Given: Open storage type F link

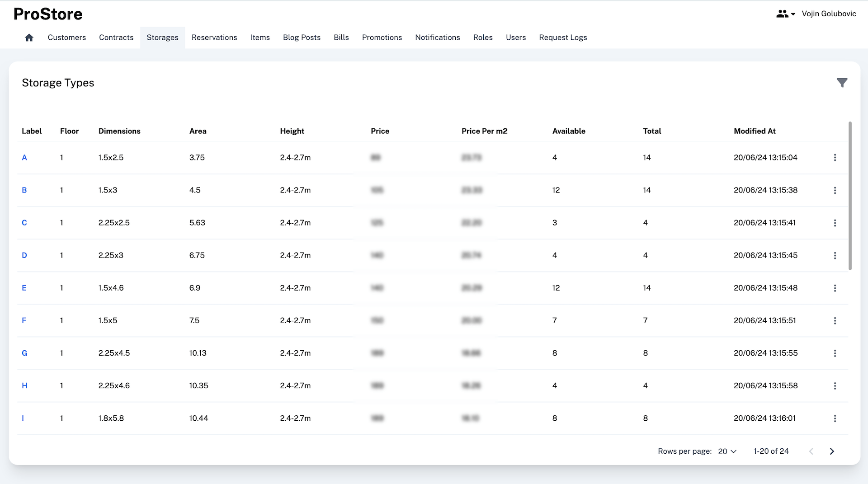Looking at the screenshot, I should tap(24, 320).
